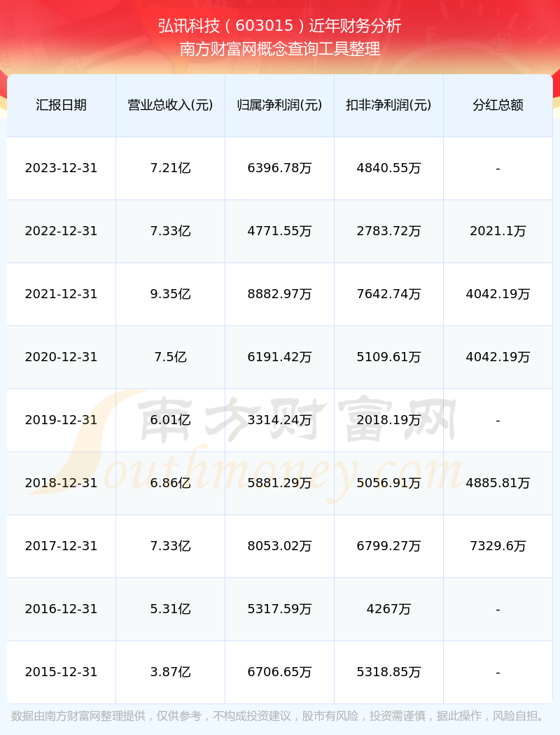Click the 2023-12-31 date cell
Screen dimensions: 560x735
[x=61, y=168]
